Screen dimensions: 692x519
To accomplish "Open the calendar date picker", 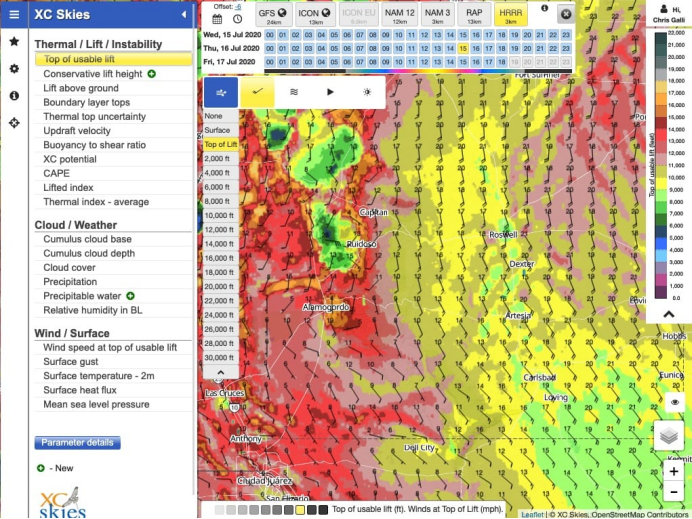I will click(x=217, y=19).
